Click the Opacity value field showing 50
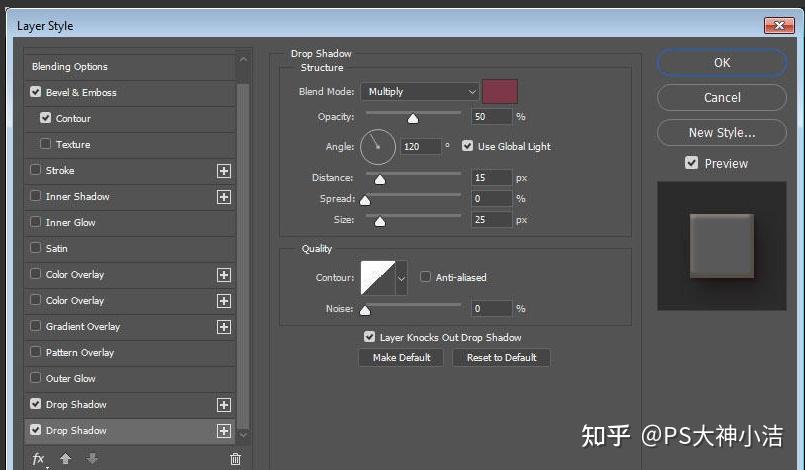The image size is (805, 470). (491, 117)
